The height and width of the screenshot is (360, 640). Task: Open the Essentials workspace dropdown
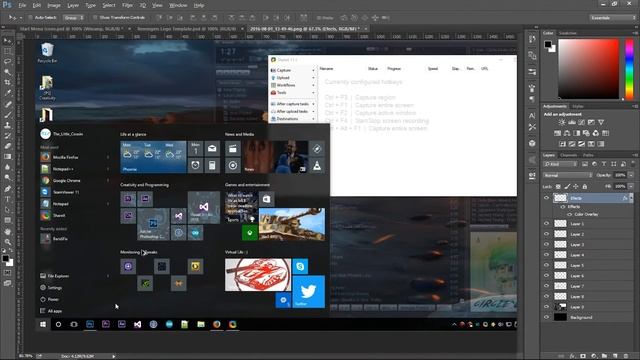[x=613, y=18]
